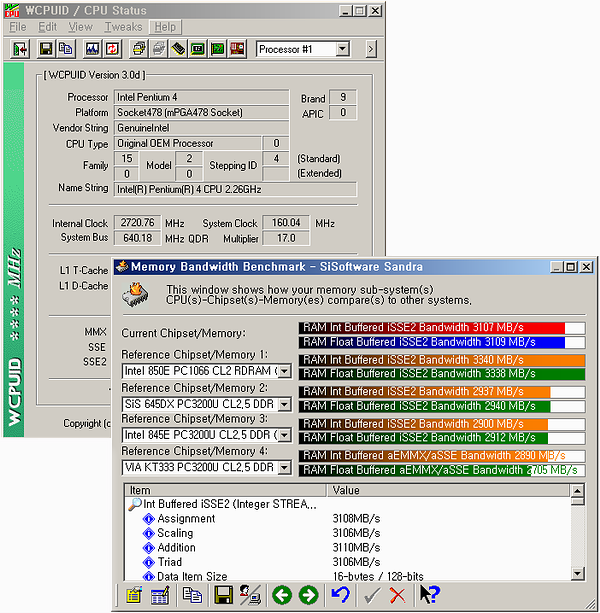This screenshot has height=613, width=600.
Task: Click the copy icon in WCPUID toolbar
Action: click(65, 49)
